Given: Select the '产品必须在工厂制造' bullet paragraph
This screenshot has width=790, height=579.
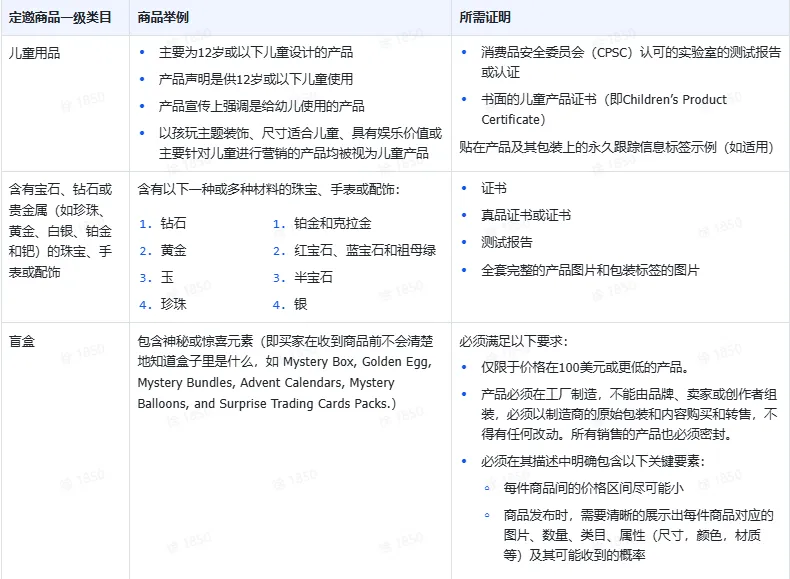Looking at the screenshot, I should [629, 414].
